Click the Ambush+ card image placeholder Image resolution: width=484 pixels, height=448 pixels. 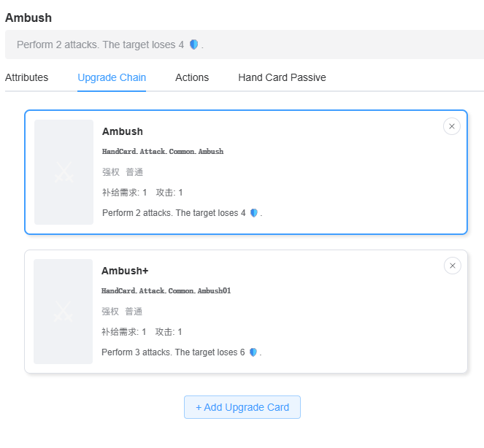coord(64,312)
